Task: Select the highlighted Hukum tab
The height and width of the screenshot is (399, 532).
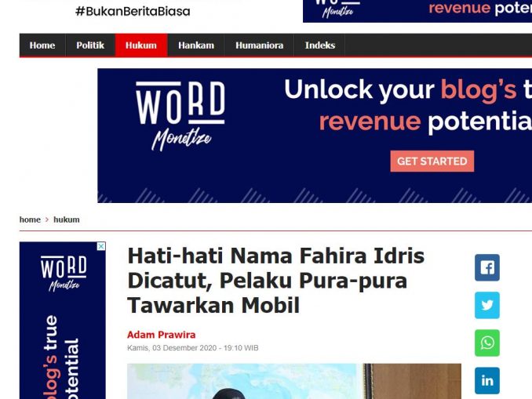Action: [x=141, y=45]
